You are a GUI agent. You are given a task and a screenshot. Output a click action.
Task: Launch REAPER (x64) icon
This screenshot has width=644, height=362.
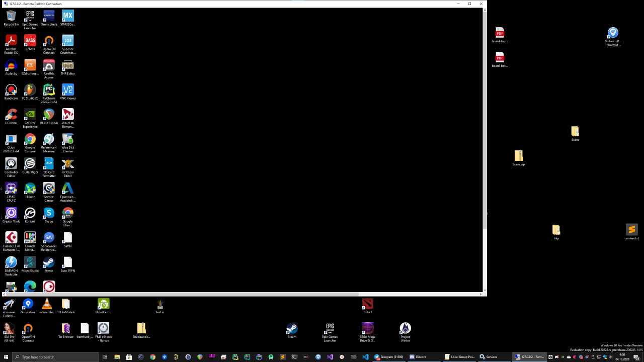click(49, 116)
